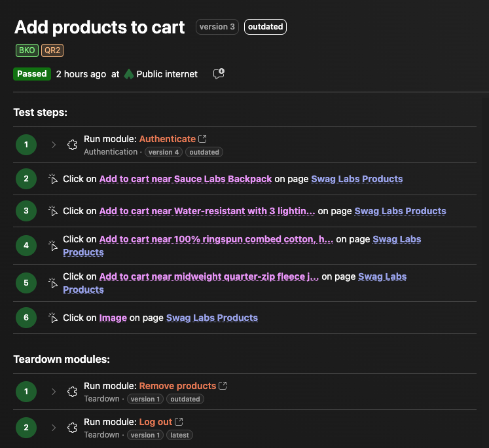
Task: Click the cursor icon on quarter-zip fleece step
Action: coord(53,283)
